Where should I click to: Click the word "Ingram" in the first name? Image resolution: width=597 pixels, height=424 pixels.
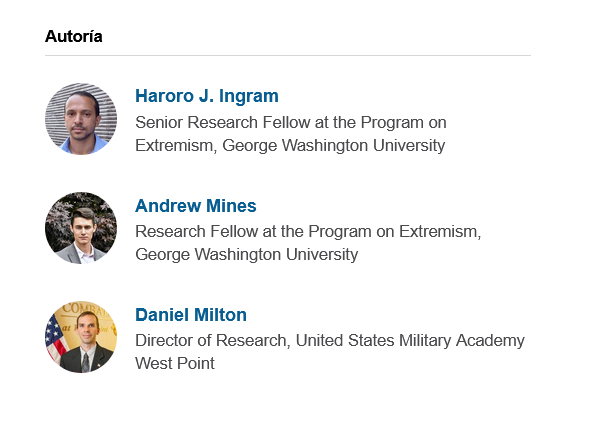point(249,96)
